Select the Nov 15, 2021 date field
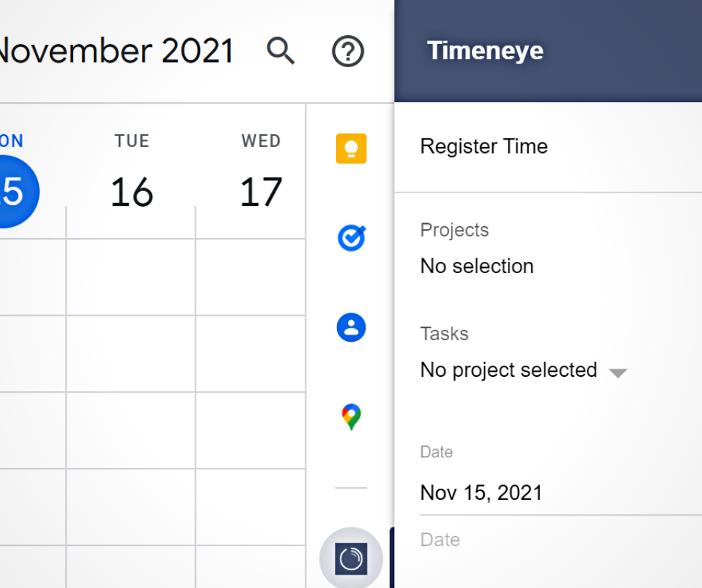This screenshot has width=702, height=588. 561,493
